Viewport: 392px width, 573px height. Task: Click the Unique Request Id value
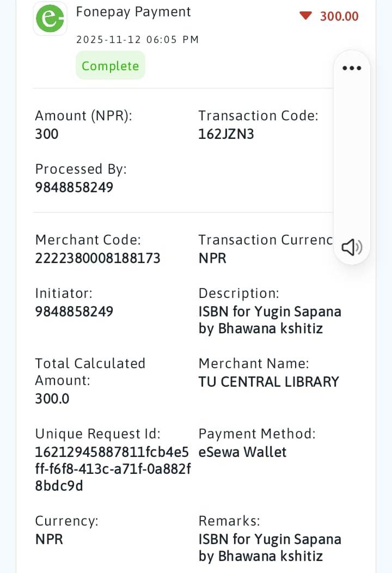(x=113, y=468)
